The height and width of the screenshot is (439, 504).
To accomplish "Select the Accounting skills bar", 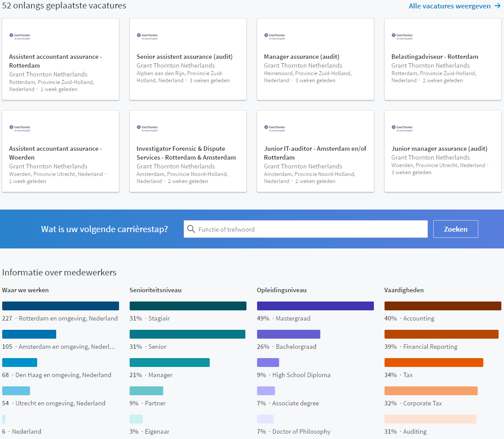I will click(442, 306).
